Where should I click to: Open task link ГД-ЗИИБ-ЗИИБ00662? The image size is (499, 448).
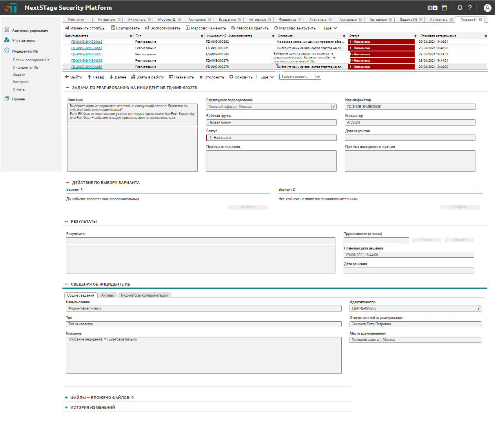point(87,42)
